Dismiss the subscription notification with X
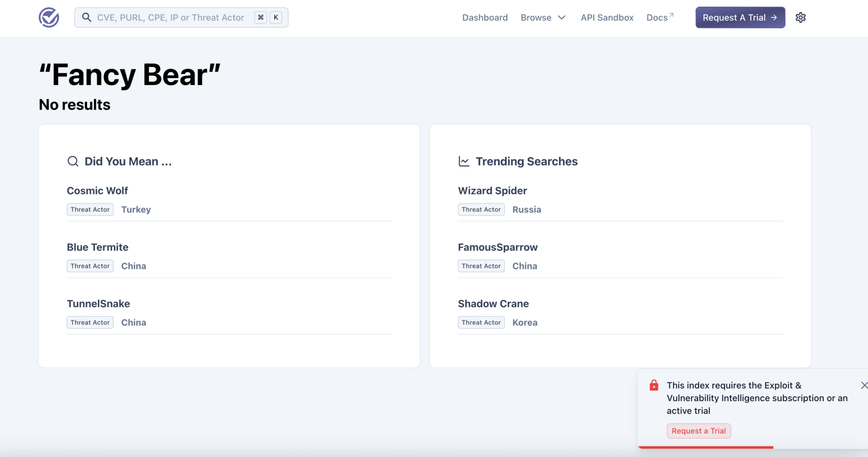Screen dimensions: 868x457 coord(864,385)
